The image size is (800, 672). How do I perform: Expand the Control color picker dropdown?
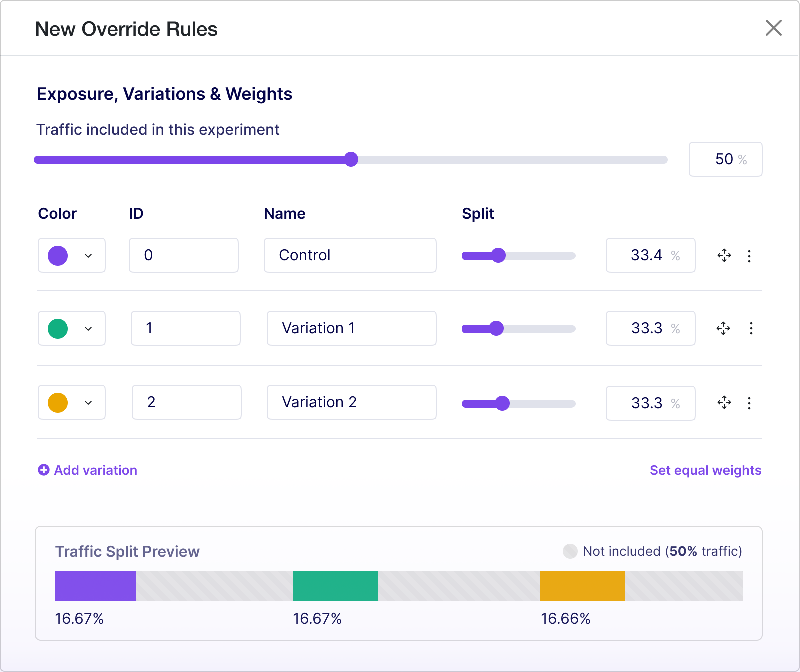89,256
